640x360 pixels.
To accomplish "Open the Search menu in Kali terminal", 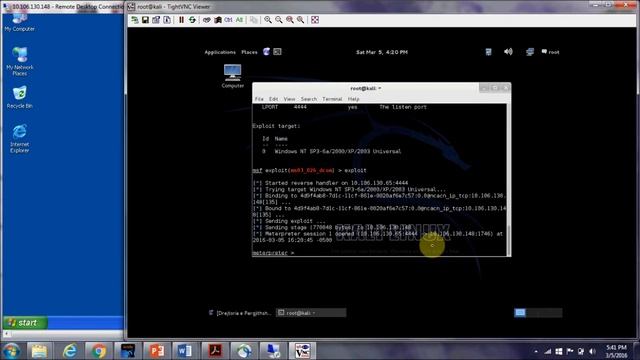I will pyautogui.click(x=309, y=99).
